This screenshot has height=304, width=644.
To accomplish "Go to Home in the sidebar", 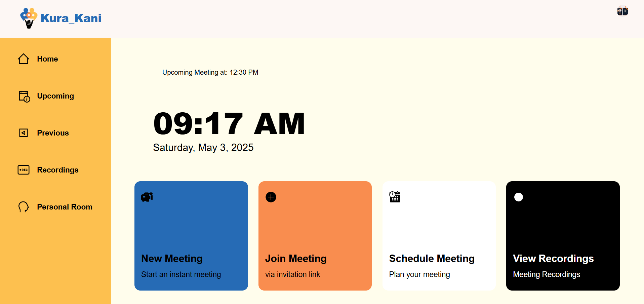I will [47, 59].
